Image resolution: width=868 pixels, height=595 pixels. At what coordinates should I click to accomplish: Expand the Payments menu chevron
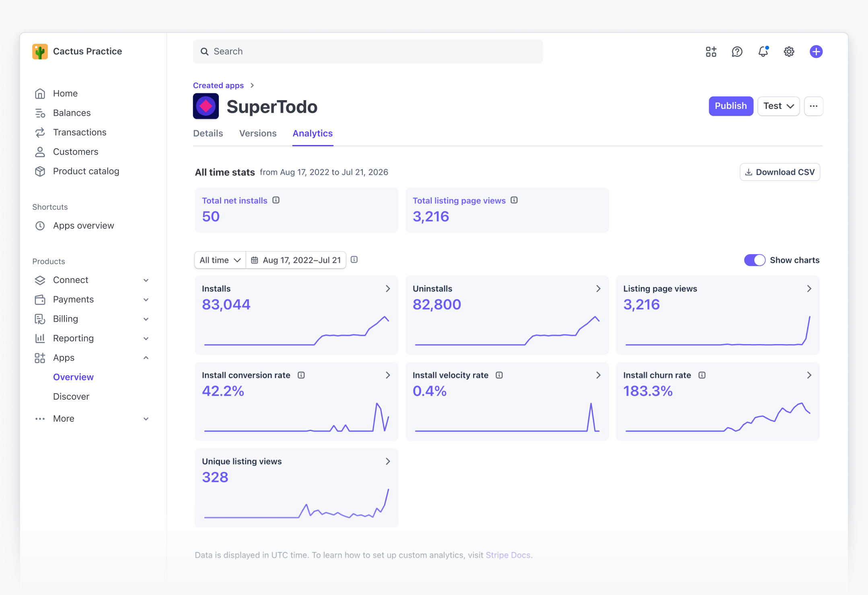point(146,300)
